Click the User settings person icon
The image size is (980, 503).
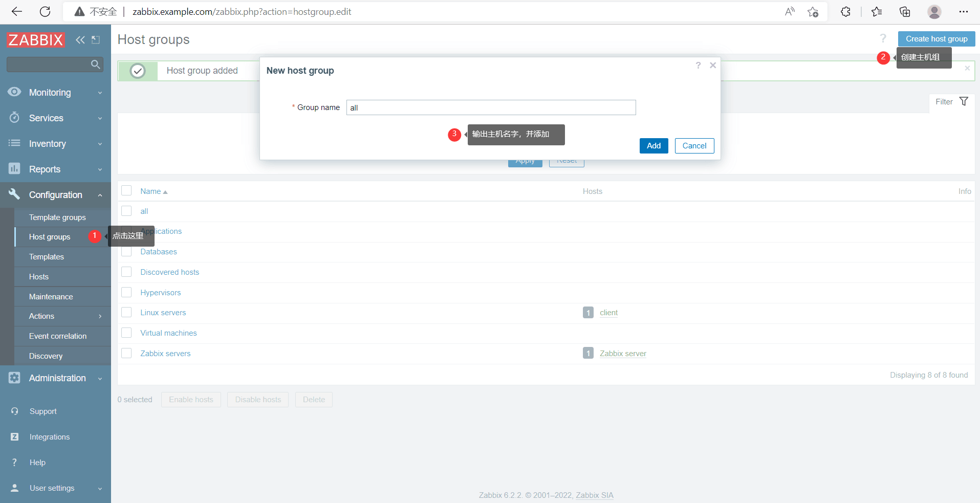15,488
